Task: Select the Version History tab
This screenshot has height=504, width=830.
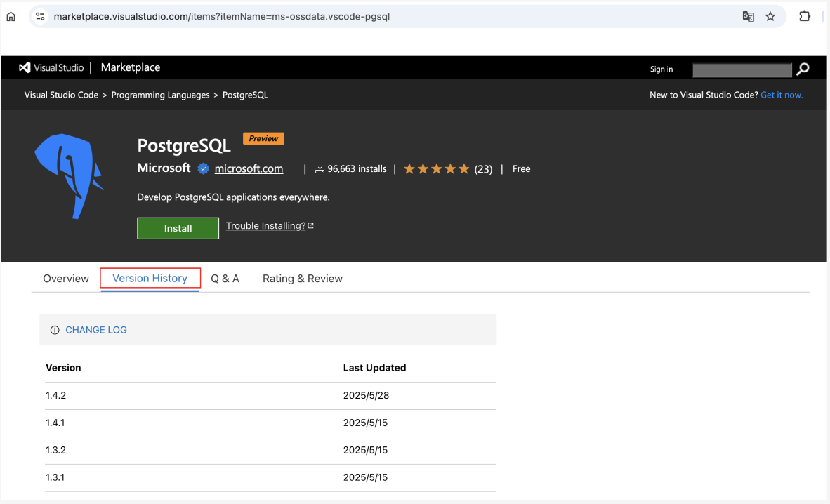Action: pyautogui.click(x=150, y=279)
